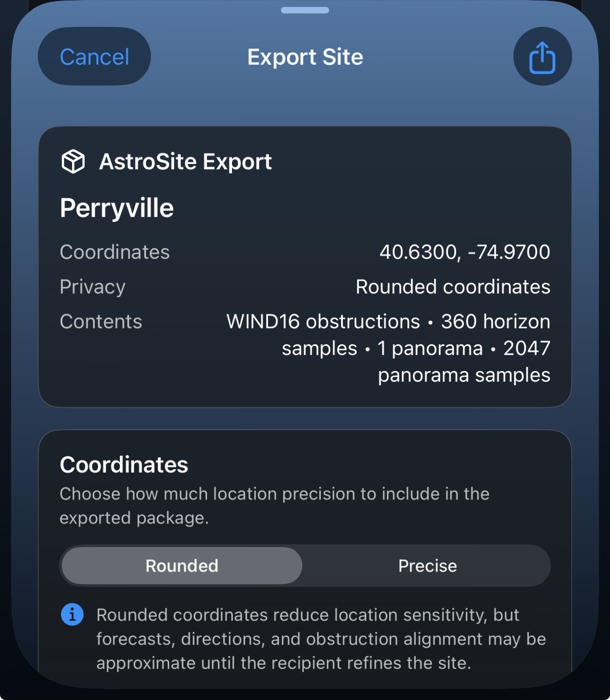Cancel the Export Site sheet

tap(94, 56)
